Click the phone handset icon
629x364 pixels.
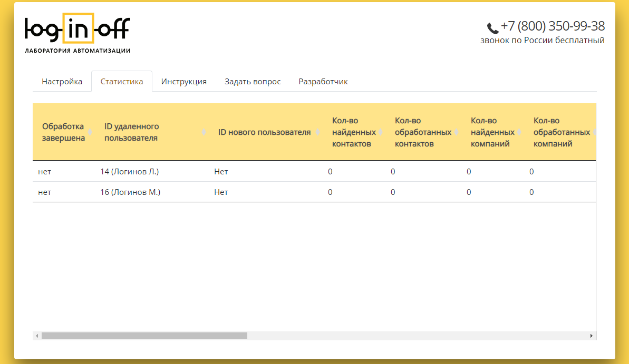click(492, 28)
